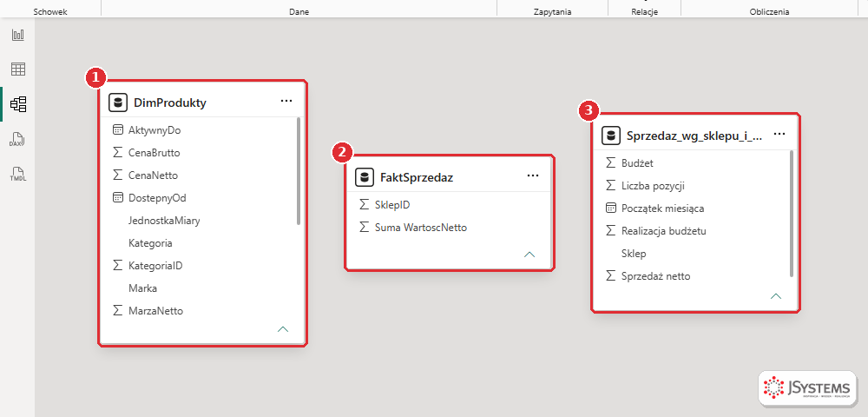The width and height of the screenshot is (868, 417).
Task: Open Sprzedaz_wg_sklepu table options ellipsis
Action: [779, 134]
